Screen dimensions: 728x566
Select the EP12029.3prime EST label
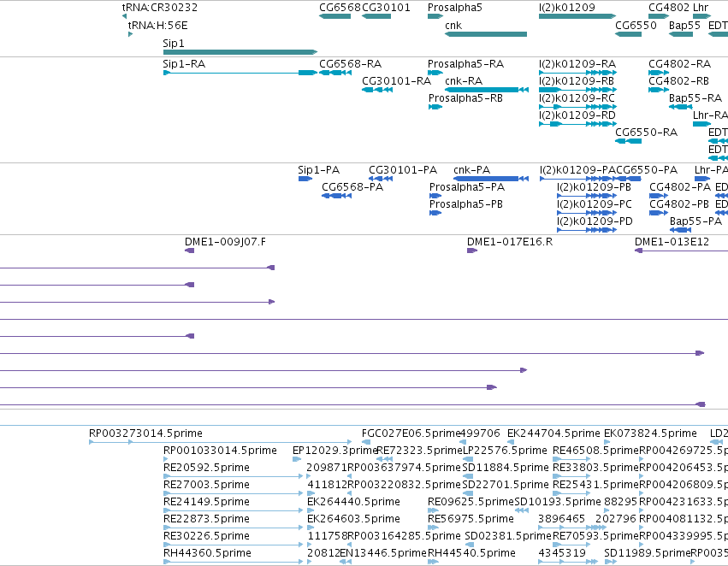click(334, 451)
